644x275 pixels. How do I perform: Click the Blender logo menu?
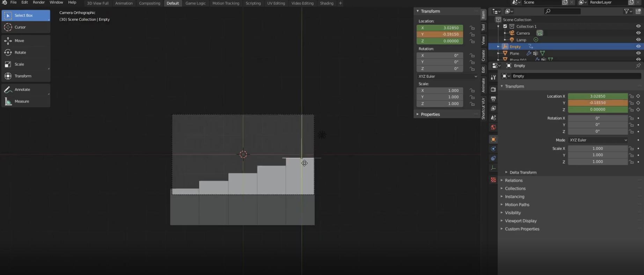[x=4, y=2]
